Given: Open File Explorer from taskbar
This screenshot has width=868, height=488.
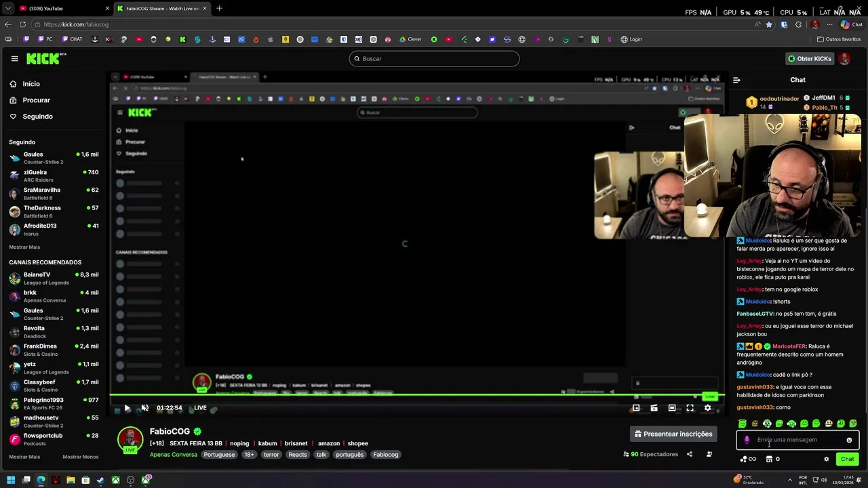Looking at the screenshot, I should [71, 481].
